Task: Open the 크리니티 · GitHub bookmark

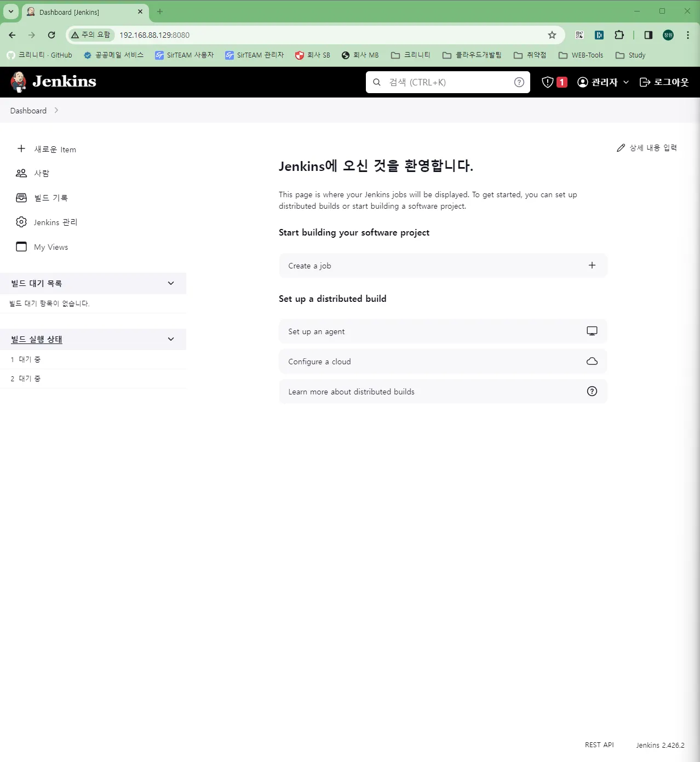Action: 39,55
